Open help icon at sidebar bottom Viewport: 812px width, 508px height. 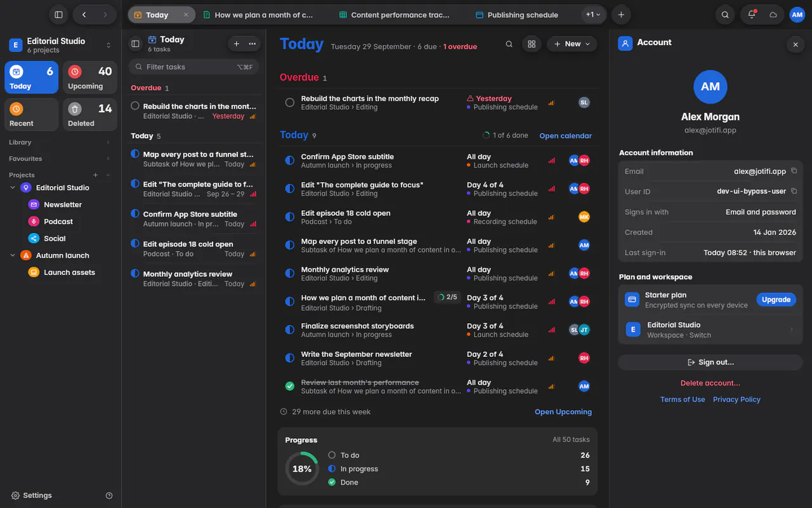pyautogui.click(x=109, y=495)
